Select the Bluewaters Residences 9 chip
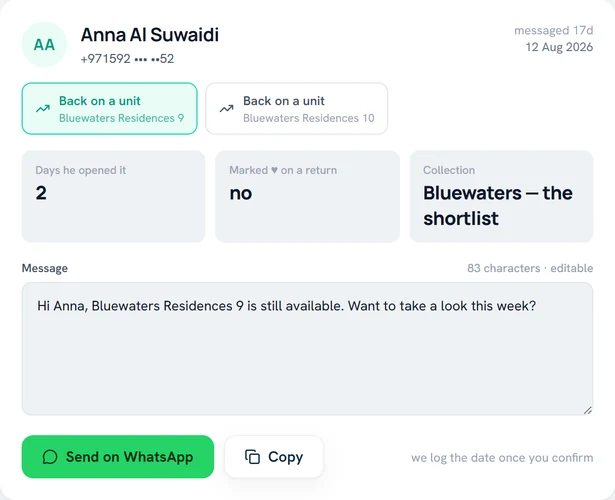615x500 pixels. 109,109
